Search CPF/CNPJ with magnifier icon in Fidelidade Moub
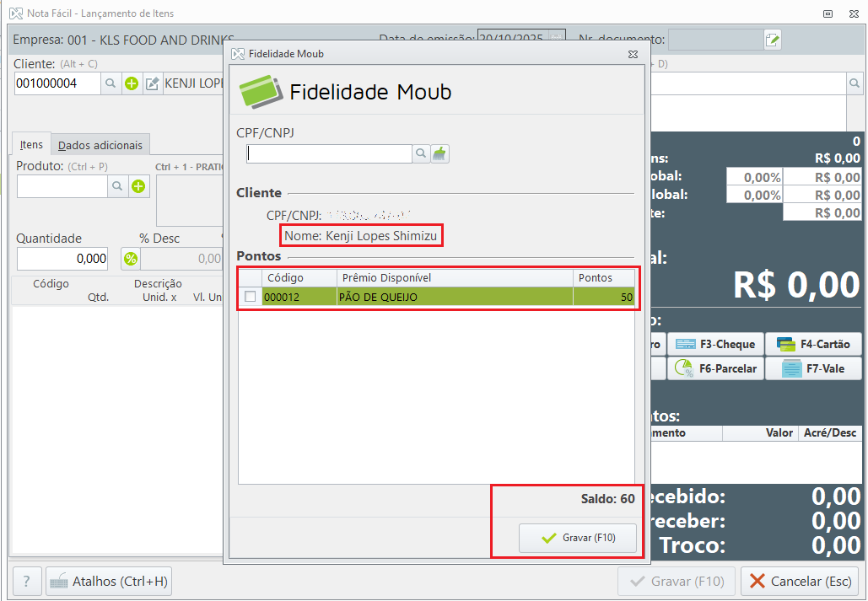Image resolution: width=868 pixels, height=601 pixels. 421,154
